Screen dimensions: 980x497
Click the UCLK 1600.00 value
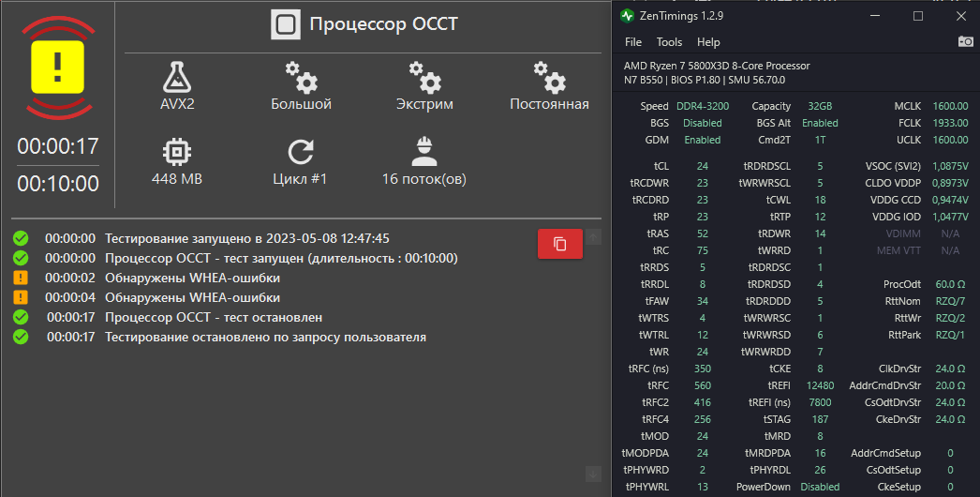pos(951,141)
